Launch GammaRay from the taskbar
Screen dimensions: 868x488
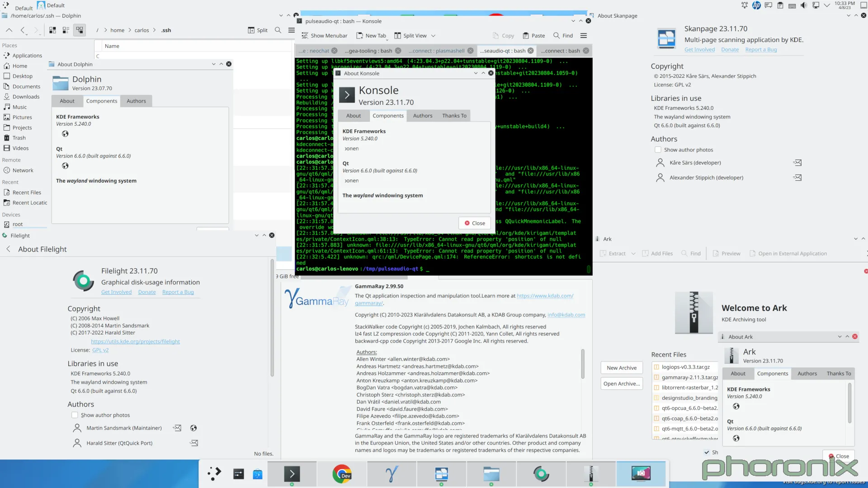pyautogui.click(x=391, y=474)
